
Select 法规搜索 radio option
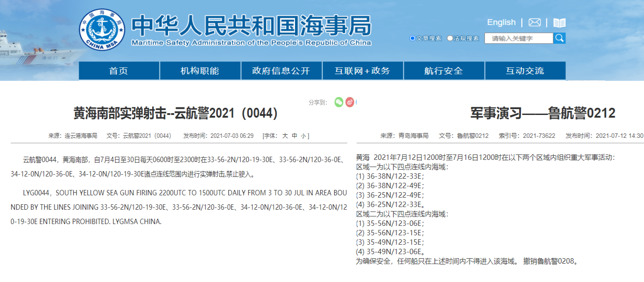coord(450,39)
